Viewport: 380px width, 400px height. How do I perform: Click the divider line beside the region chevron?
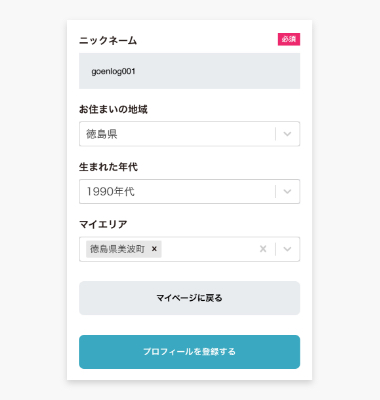pyautogui.click(x=275, y=134)
